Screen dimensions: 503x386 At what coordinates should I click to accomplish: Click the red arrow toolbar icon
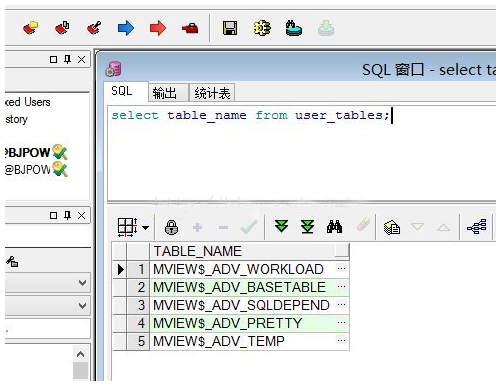[x=158, y=28]
